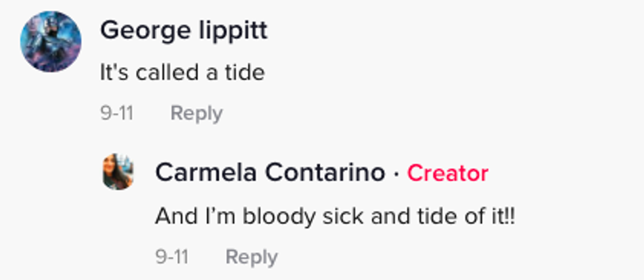Click the 9-11 date under Carmela's reply

tap(172, 257)
